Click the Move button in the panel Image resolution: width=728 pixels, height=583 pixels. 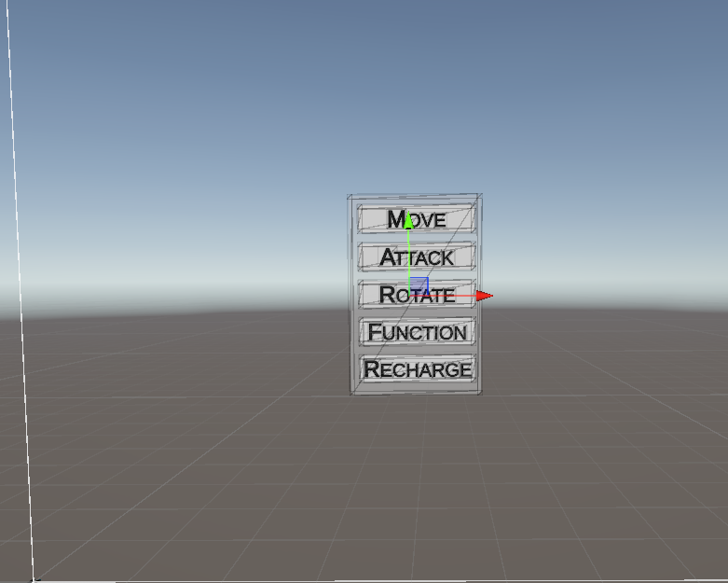(438, 219)
